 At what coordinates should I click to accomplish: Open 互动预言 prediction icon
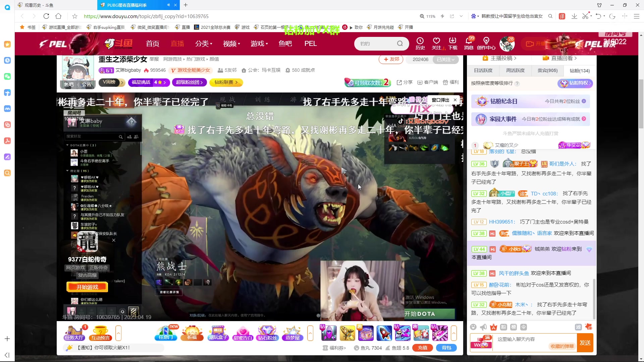click(x=100, y=333)
